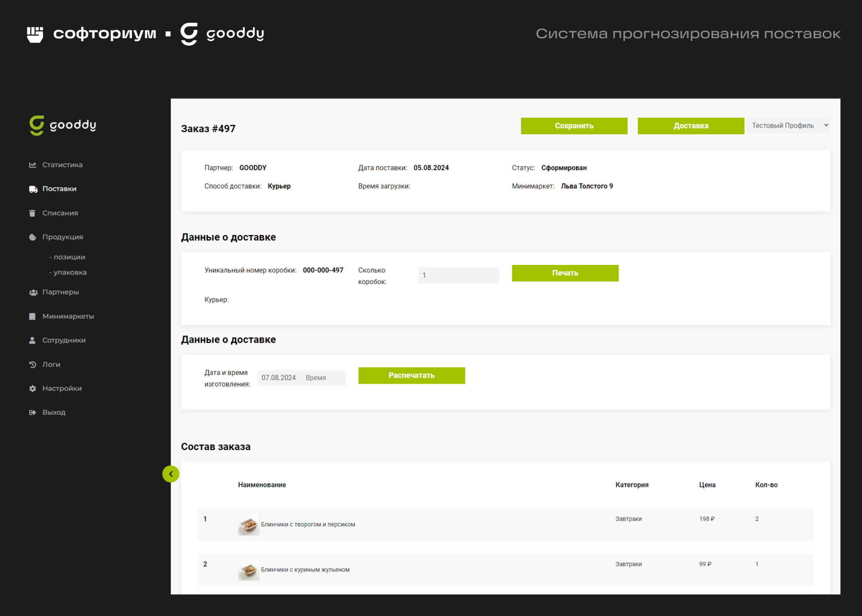This screenshot has width=862, height=616.
Task: Click the Statistics chart icon in sidebar
Action: point(33,165)
